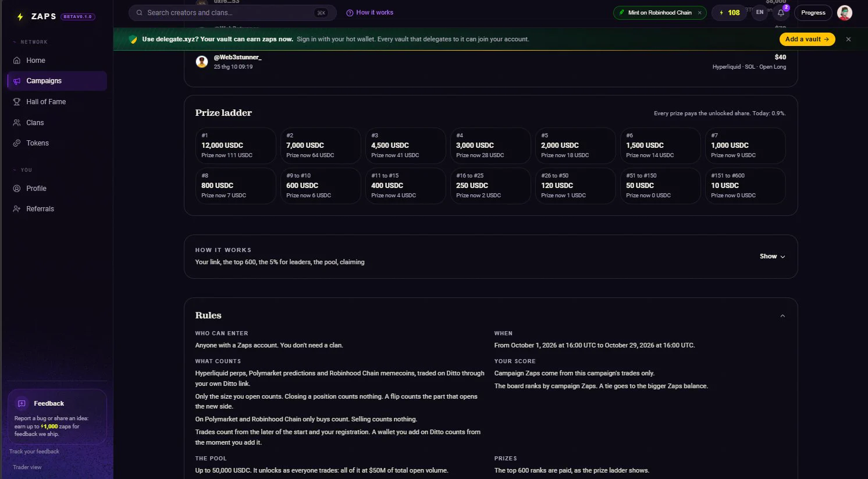Click the green Robinhood feather icon
Image resolution: width=868 pixels, height=479 pixels.
pyautogui.click(x=621, y=13)
